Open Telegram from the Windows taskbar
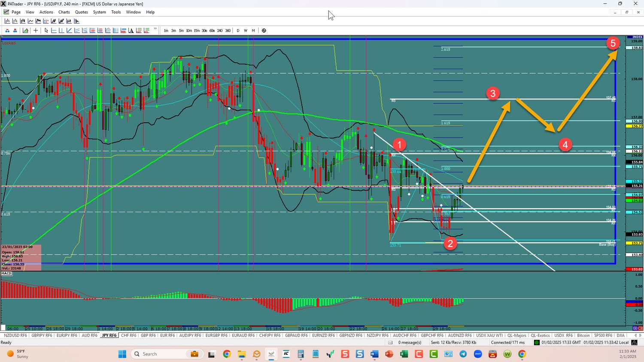644x362 pixels. 463,354
